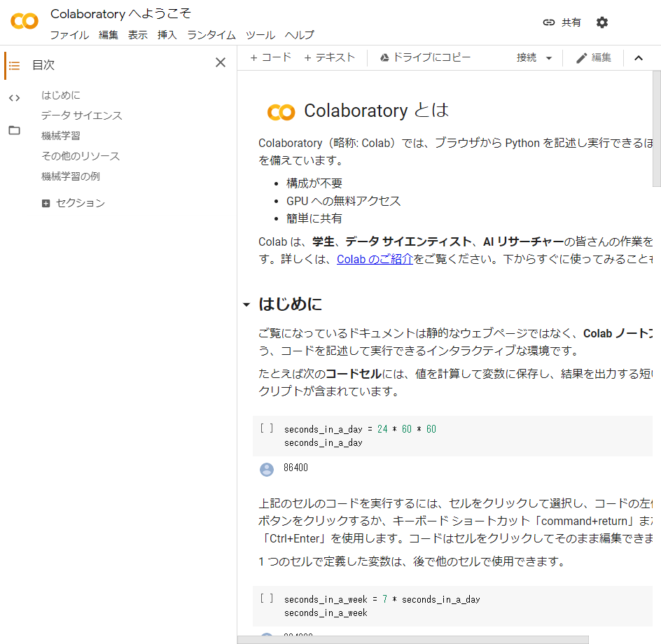
Task: Jump to はじめに in table of contents
Action: [x=61, y=95]
